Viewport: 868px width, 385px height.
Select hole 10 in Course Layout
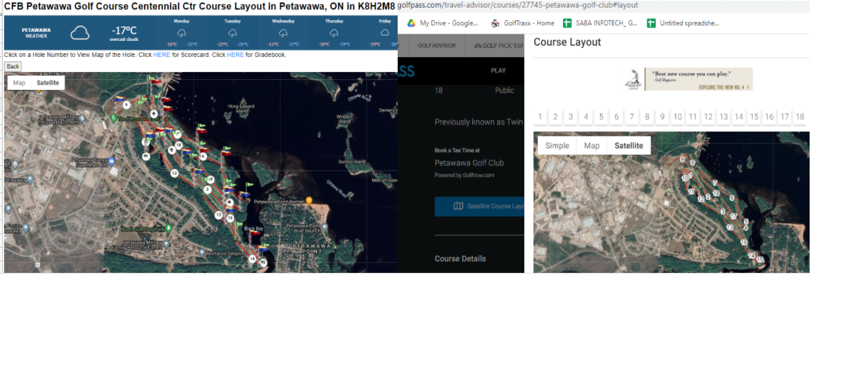(x=677, y=117)
